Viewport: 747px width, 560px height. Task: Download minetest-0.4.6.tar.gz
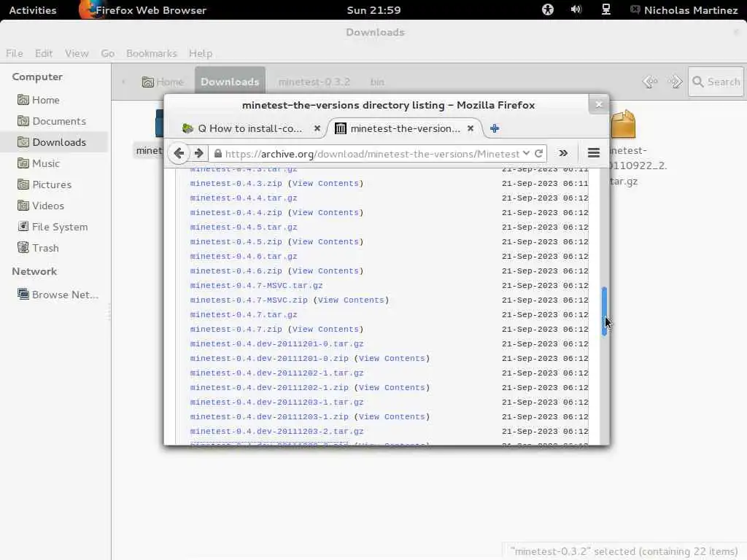244,256
